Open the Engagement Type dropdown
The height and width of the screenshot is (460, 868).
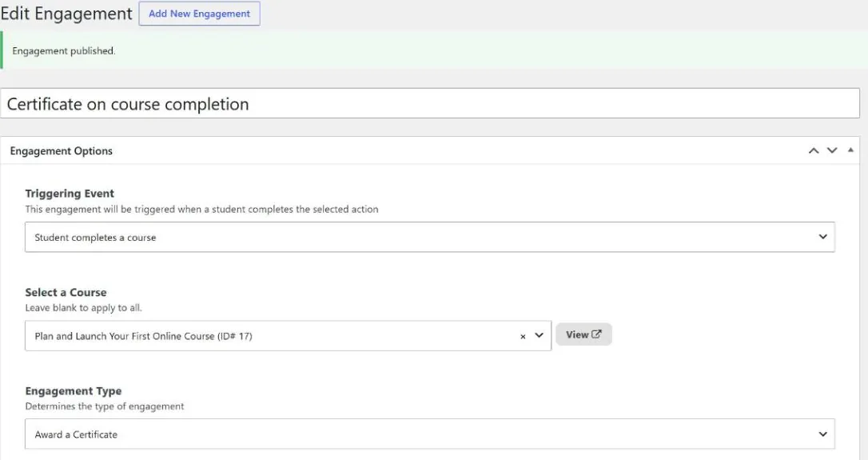click(429, 434)
